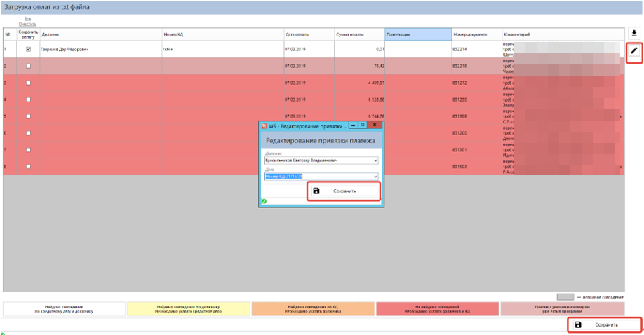Click the pencil edit icon beside the table
This screenshot has width=644, height=335.
point(634,50)
